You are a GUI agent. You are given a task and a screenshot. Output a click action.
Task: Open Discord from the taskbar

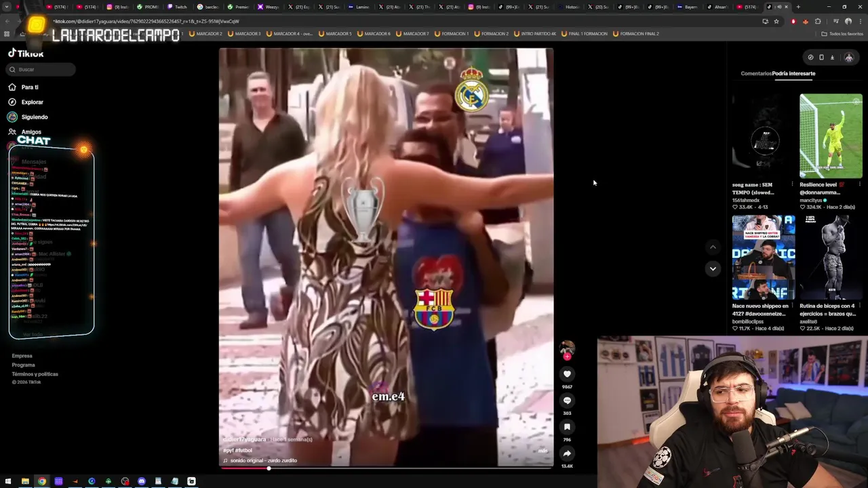[x=141, y=481]
